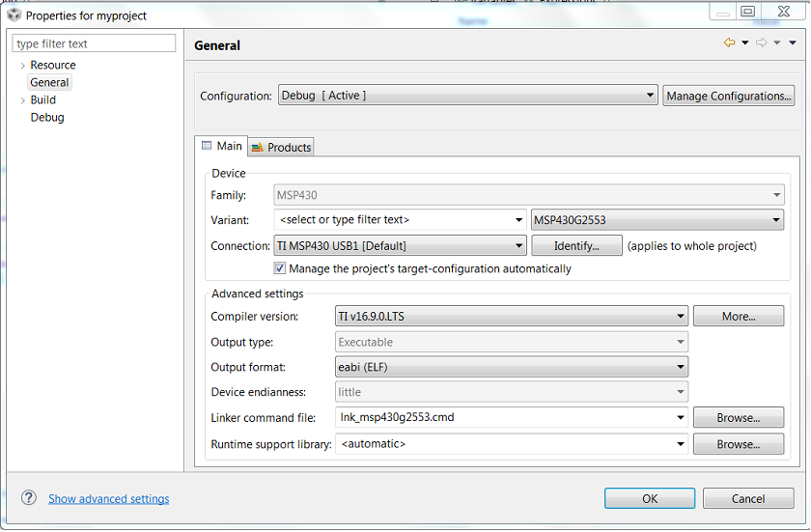Close the Properties dialog window
Viewport: 811px width, 532px height.
coord(784,12)
